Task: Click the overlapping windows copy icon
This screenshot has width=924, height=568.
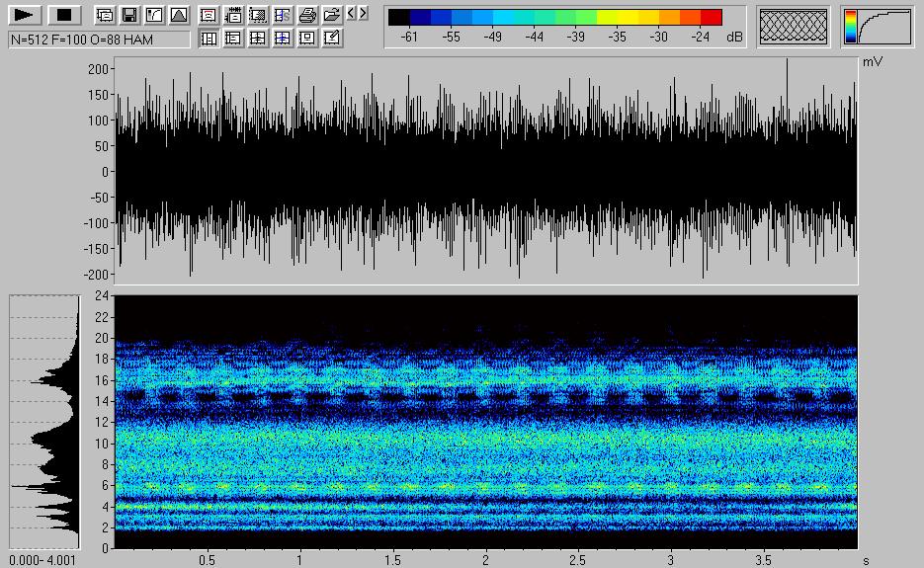Action: click(x=105, y=15)
